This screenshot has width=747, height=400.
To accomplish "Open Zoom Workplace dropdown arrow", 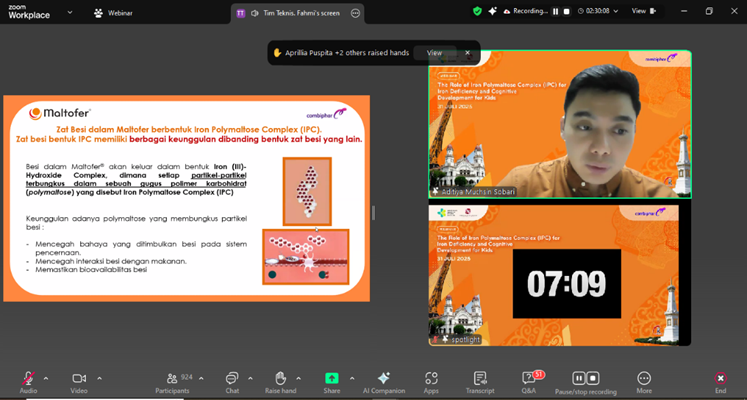I will point(70,12).
